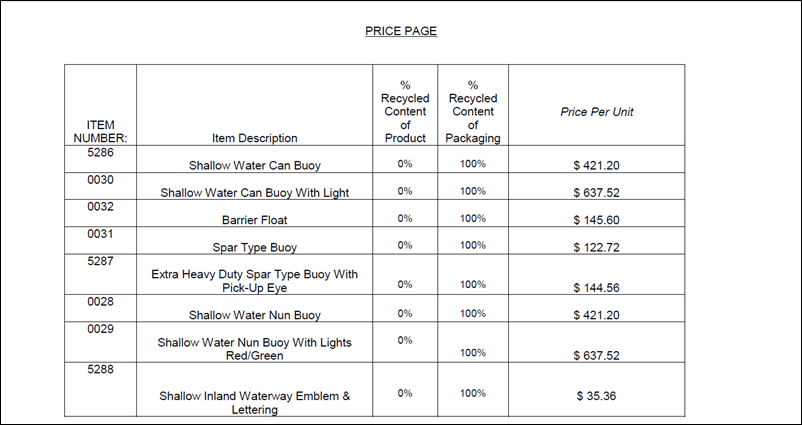
Task: Click the $ 122.72 price cell
Action: point(596,246)
